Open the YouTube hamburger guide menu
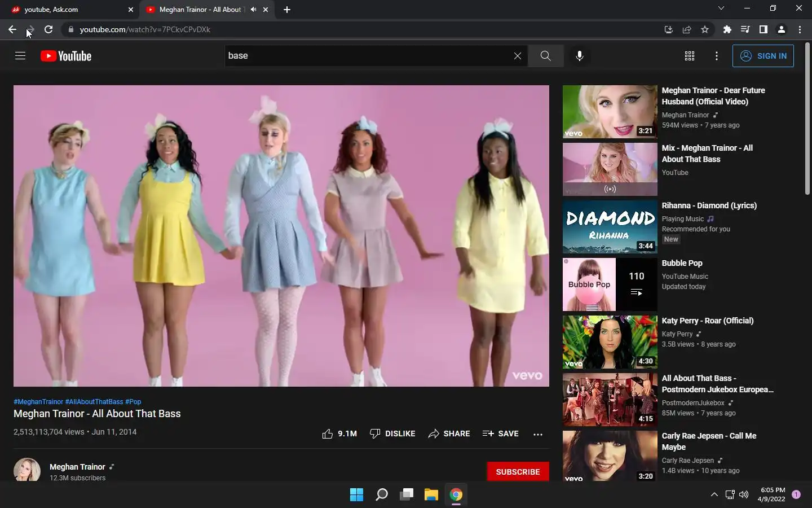Image resolution: width=812 pixels, height=508 pixels. (20, 56)
